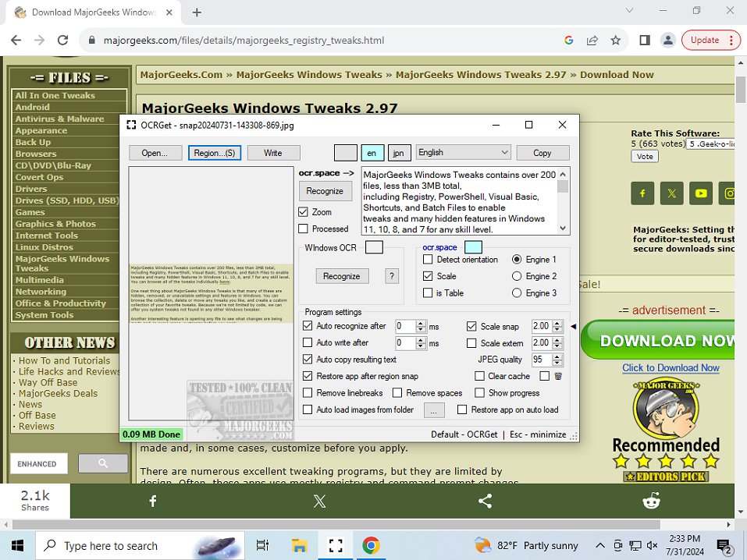747x560 pixels.
Task: Click the muted volume tray icon
Action: (653, 546)
